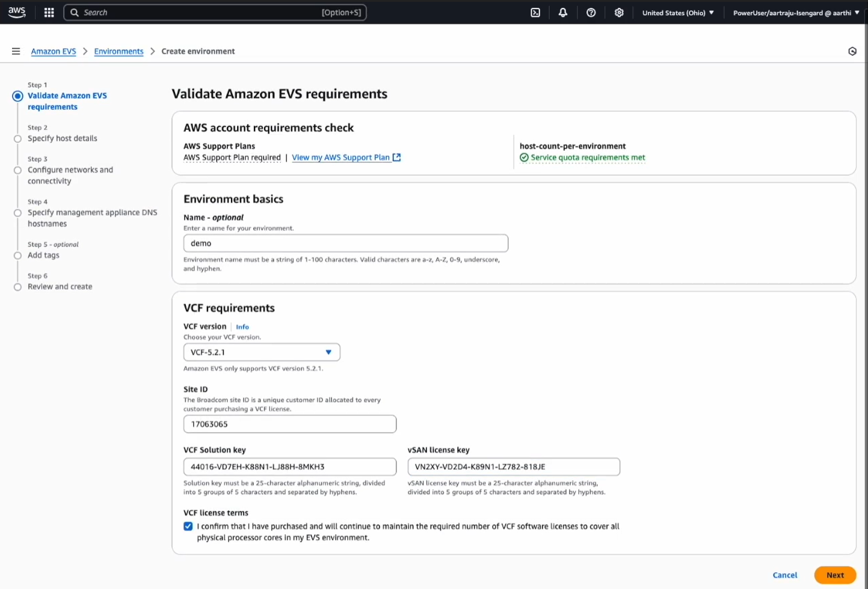868x589 pixels.
Task: Click 'AWS Support Plan required' text
Action: click(232, 157)
